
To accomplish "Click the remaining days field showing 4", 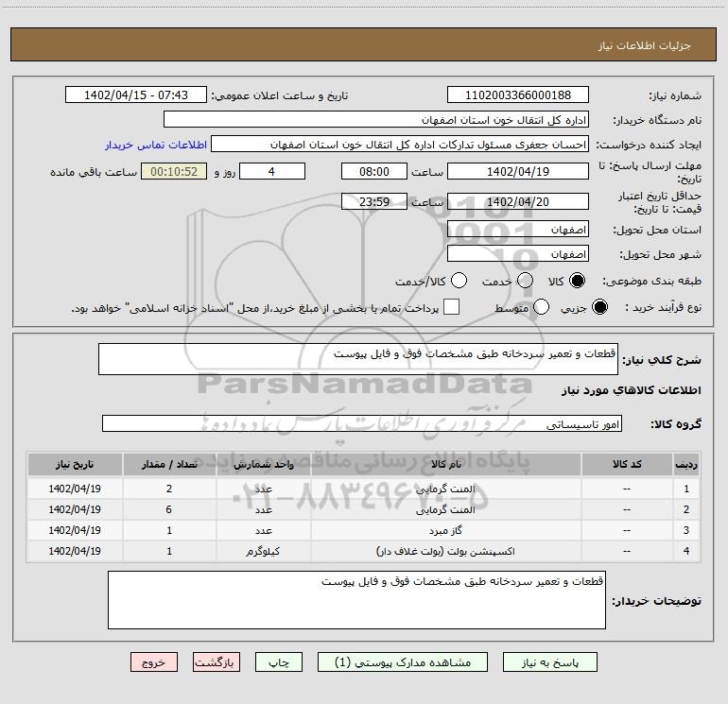I will [272, 172].
